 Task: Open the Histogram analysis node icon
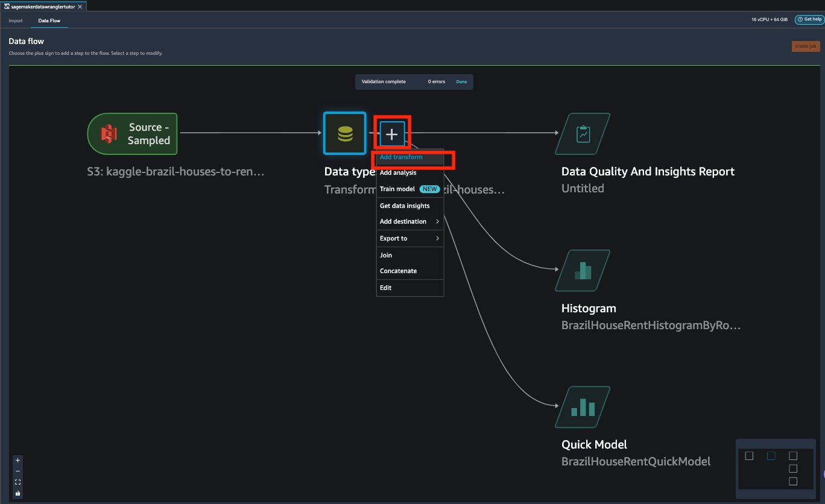tap(583, 270)
